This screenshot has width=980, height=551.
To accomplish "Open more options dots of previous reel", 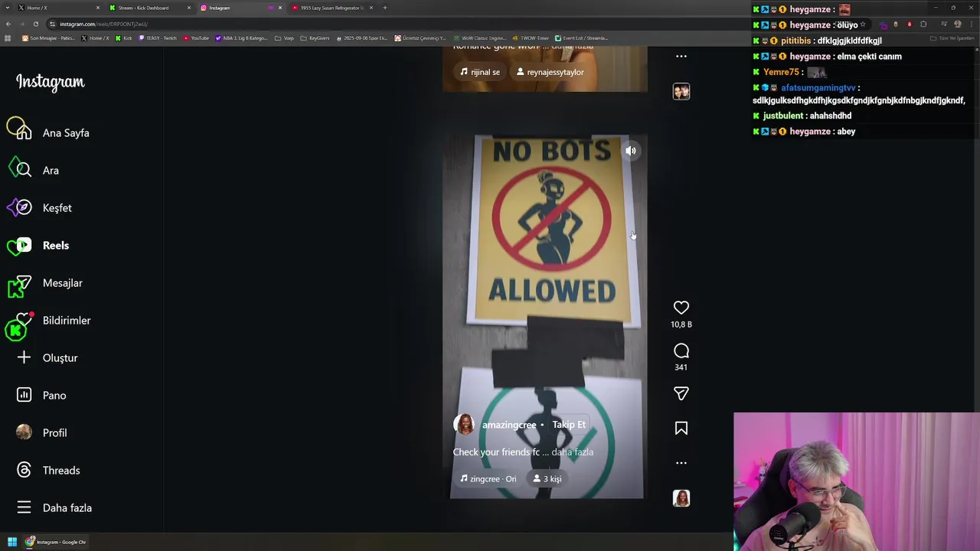I will click(x=681, y=57).
